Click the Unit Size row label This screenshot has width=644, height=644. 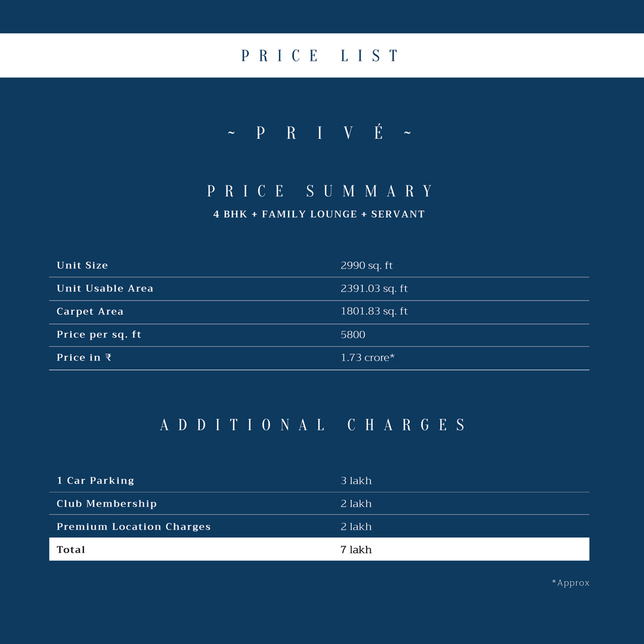click(82, 265)
